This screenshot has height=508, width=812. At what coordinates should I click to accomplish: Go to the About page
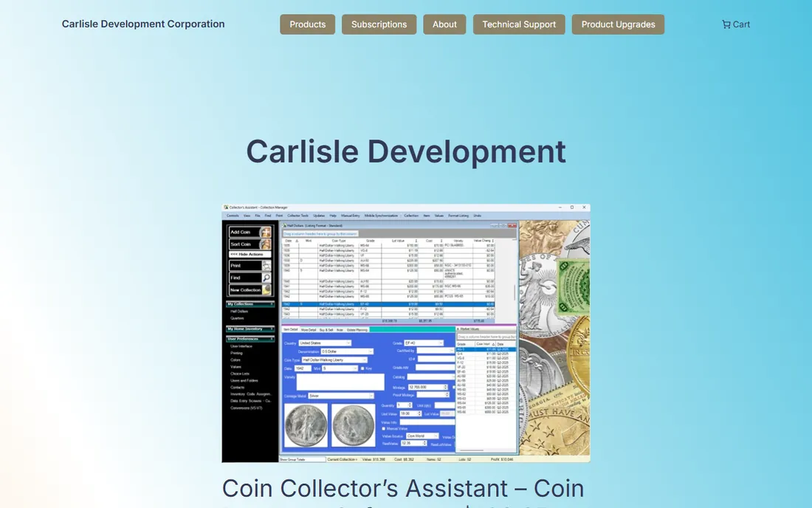point(444,24)
